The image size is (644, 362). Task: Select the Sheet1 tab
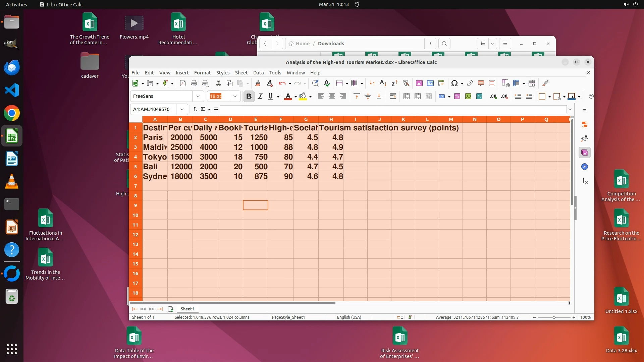click(x=187, y=309)
